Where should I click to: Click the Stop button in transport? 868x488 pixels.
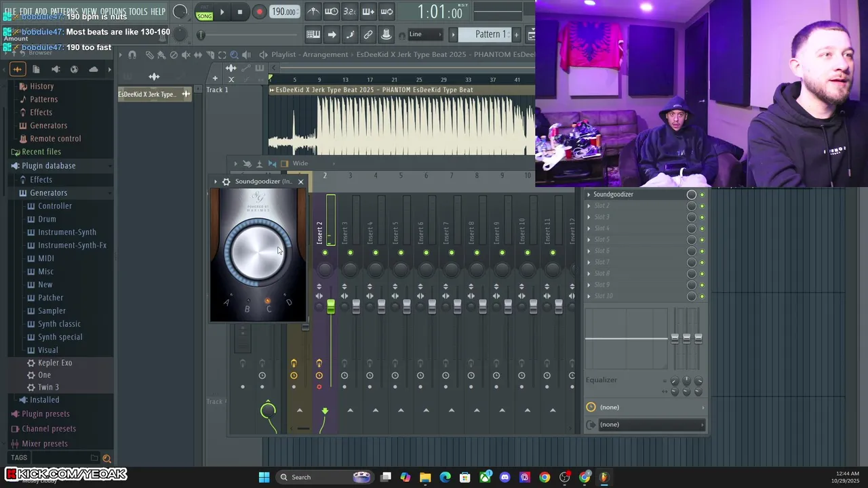click(239, 12)
